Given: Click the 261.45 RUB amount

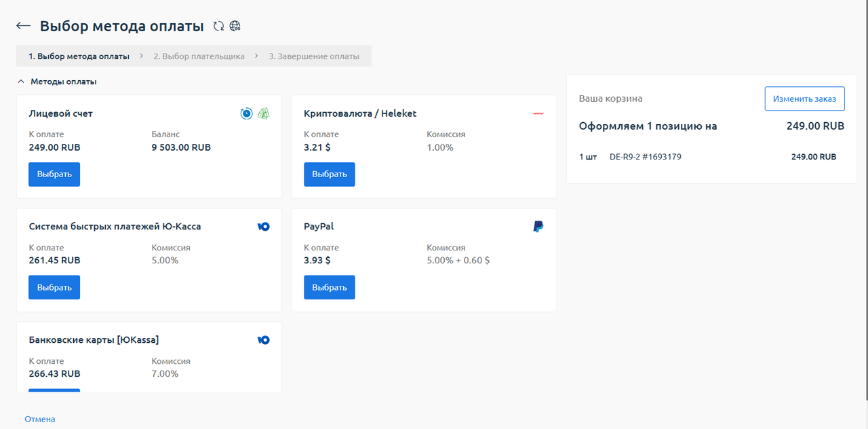Looking at the screenshot, I should point(54,261).
